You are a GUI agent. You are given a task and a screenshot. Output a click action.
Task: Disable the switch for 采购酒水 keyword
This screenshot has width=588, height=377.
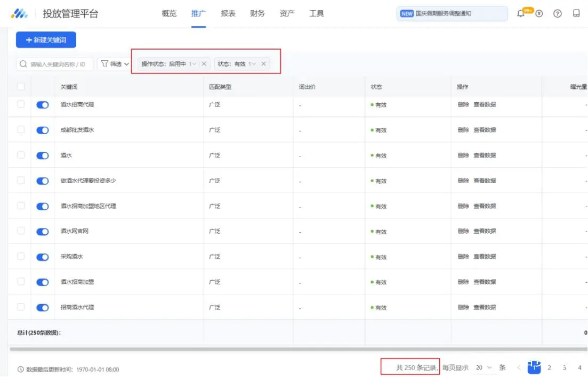(x=43, y=257)
